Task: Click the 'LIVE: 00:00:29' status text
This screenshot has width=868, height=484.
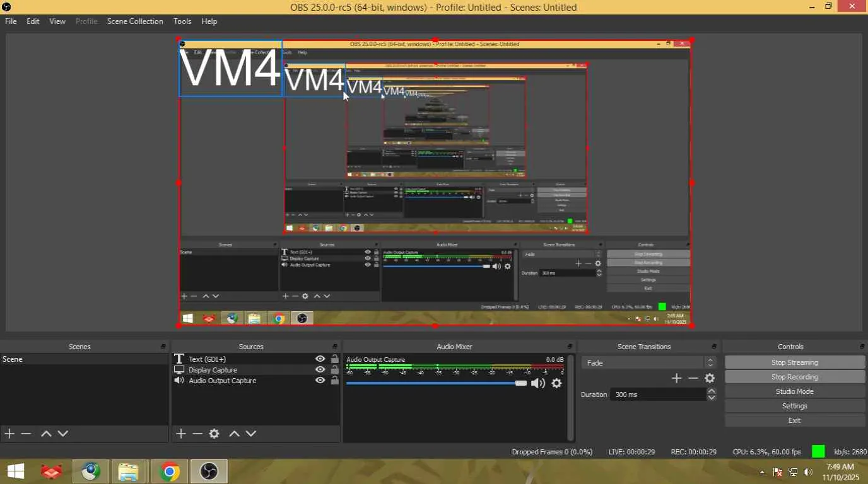Action: coord(631,452)
